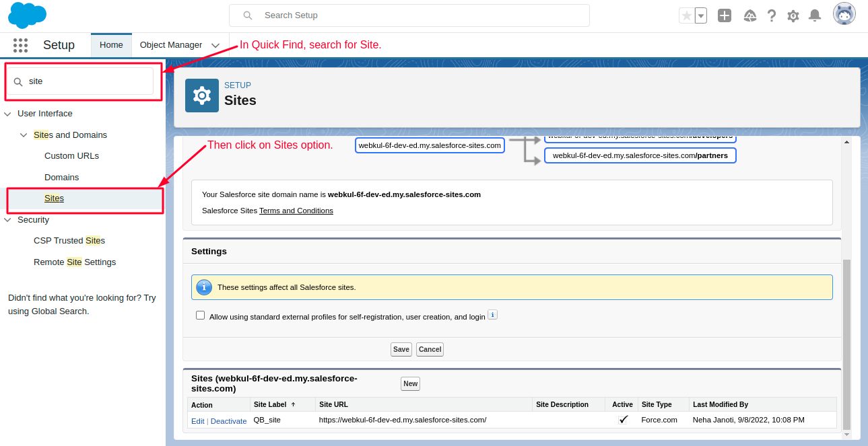This screenshot has width=868, height=446.
Task: Open the notifications bell
Action: point(815,15)
